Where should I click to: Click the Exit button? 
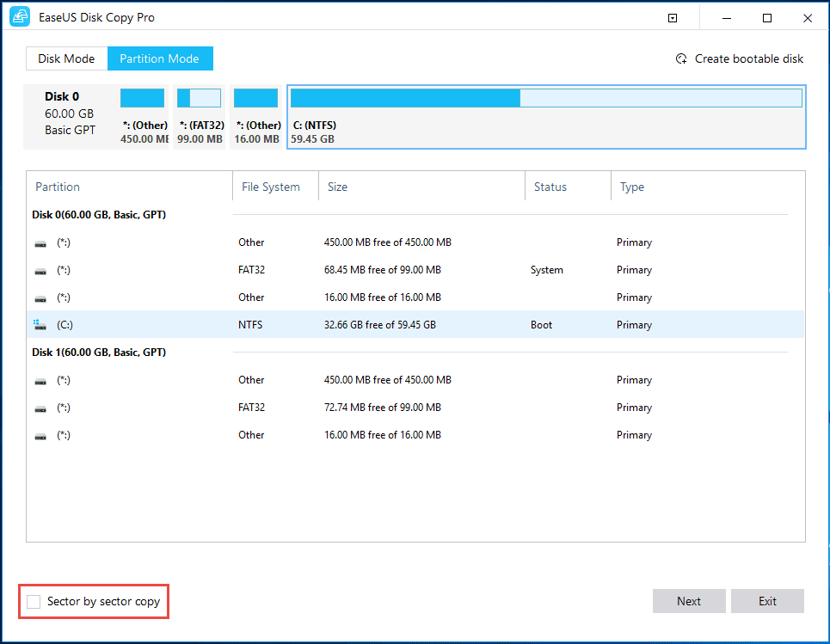767,601
